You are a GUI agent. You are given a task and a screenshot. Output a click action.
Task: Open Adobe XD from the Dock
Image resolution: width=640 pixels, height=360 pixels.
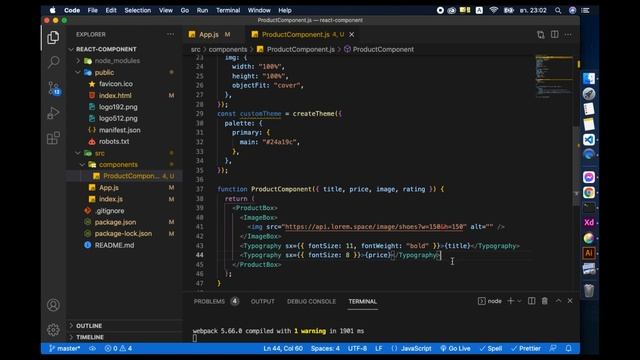tap(589, 222)
